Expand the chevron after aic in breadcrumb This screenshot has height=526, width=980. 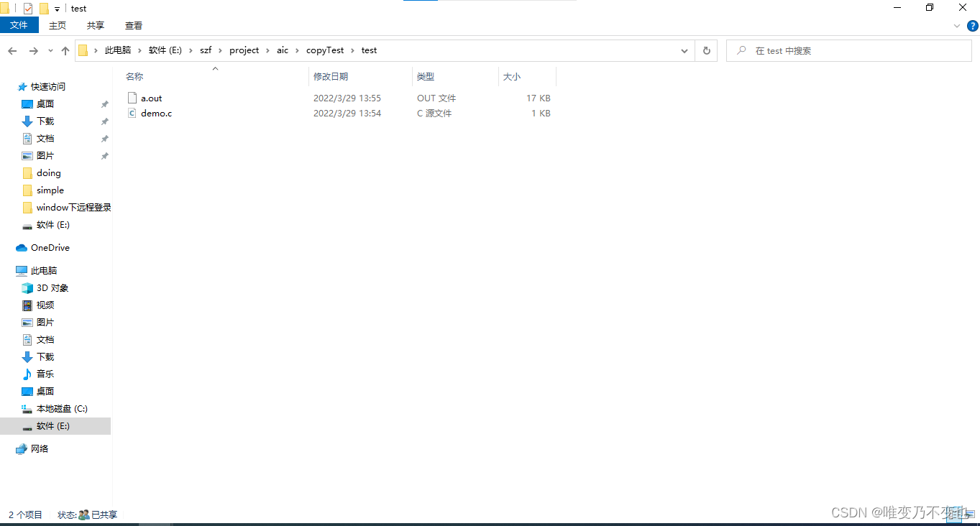[x=297, y=50]
